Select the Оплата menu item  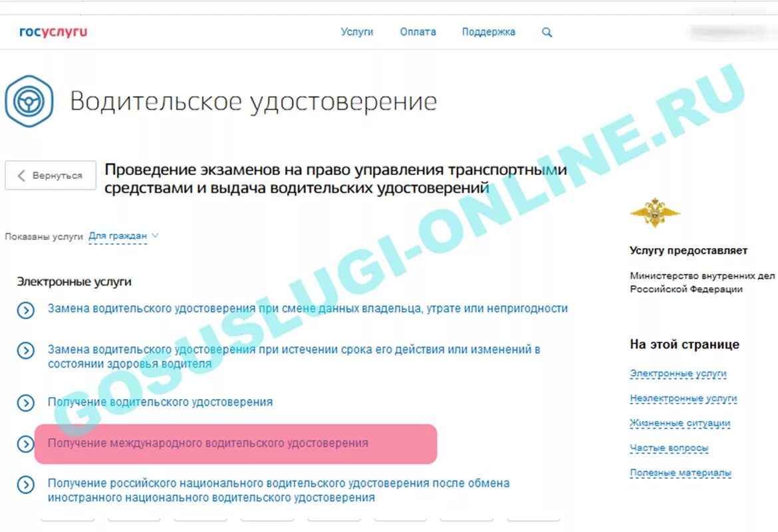(418, 31)
